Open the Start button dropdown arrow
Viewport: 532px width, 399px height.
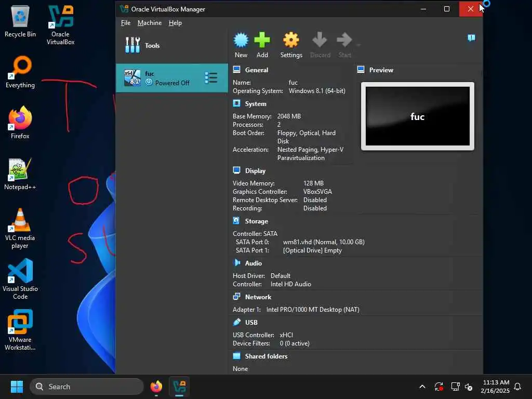click(x=358, y=45)
